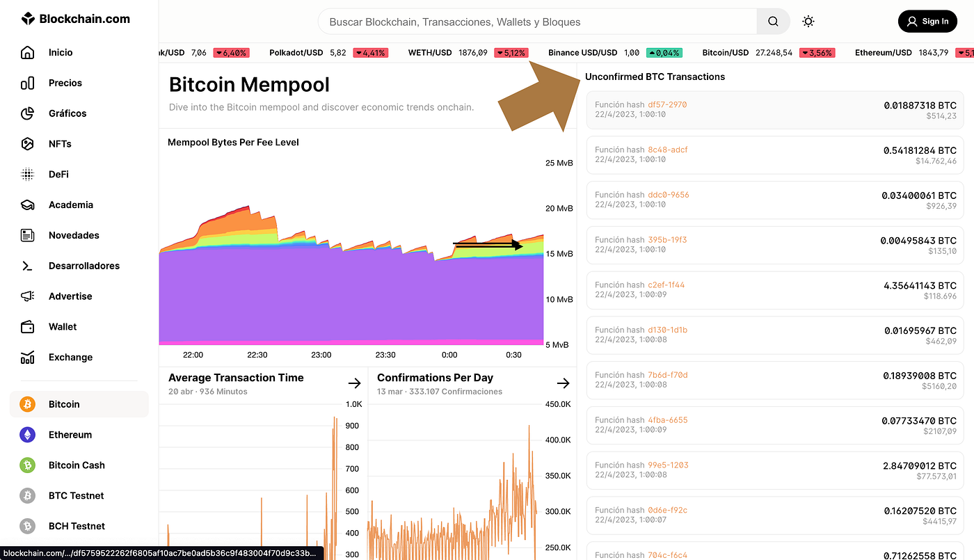
Task: Open transaction hash 4fba-6655
Action: tap(667, 420)
